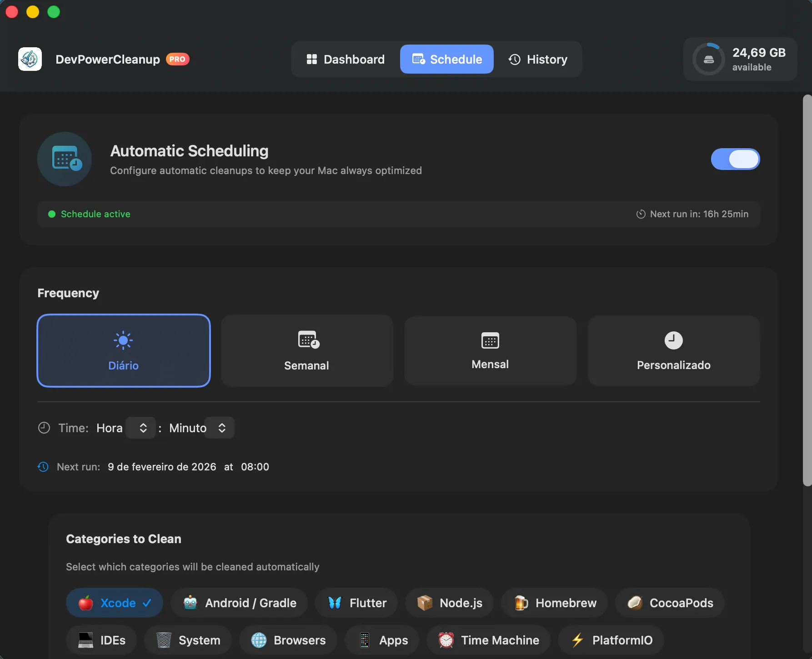Click the Automatic Scheduling calendar icon
This screenshot has height=659, width=812.
[x=65, y=159]
